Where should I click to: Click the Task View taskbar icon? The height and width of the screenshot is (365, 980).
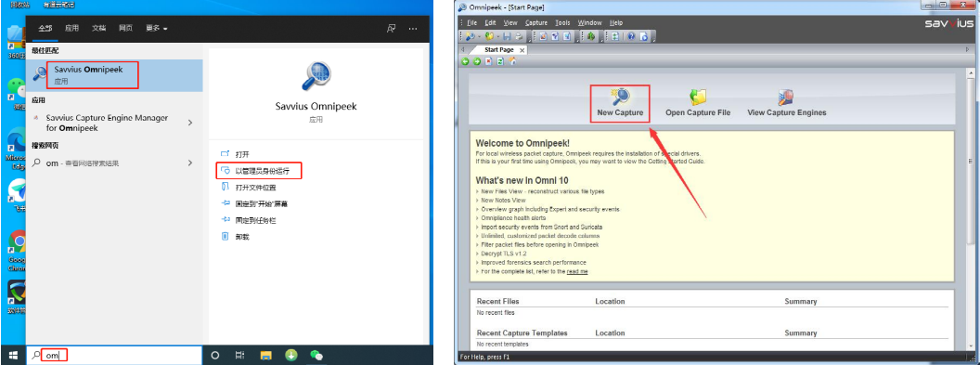239,356
